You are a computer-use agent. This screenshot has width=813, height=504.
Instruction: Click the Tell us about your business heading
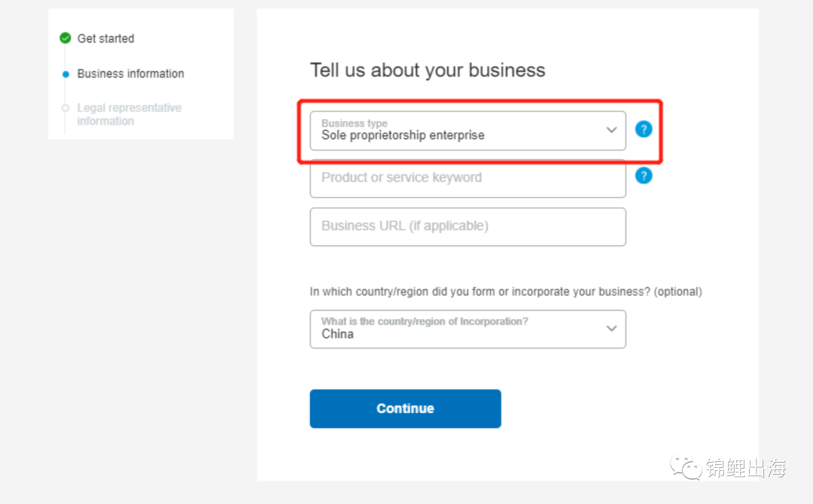428,71
